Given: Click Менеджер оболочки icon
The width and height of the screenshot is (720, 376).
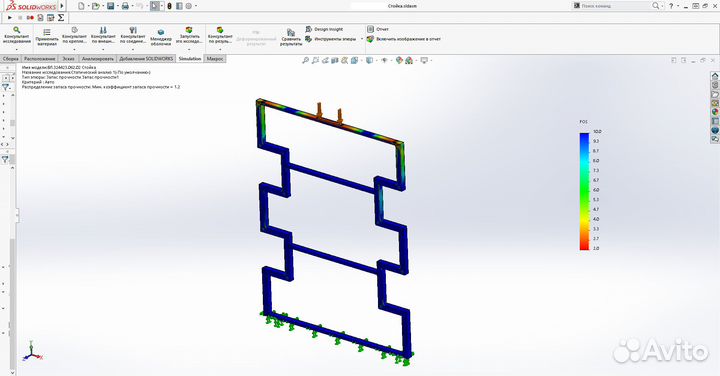Looking at the screenshot, I should [x=161, y=32].
